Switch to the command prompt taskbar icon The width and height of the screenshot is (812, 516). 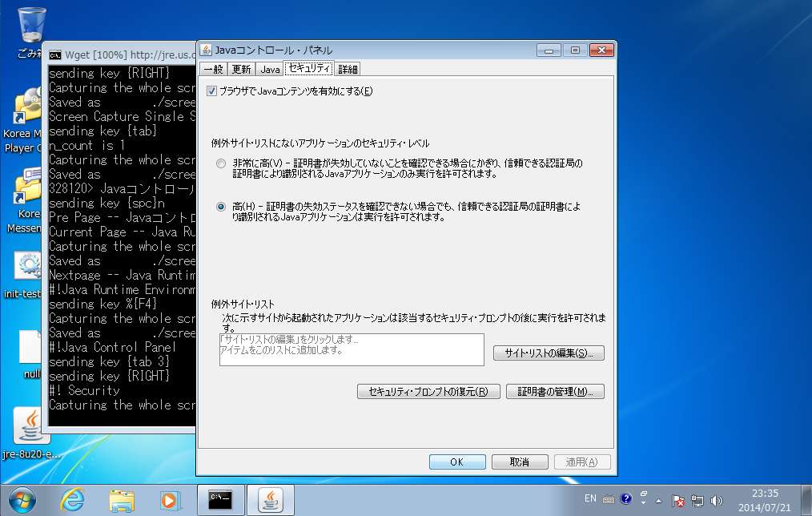(x=220, y=499)
